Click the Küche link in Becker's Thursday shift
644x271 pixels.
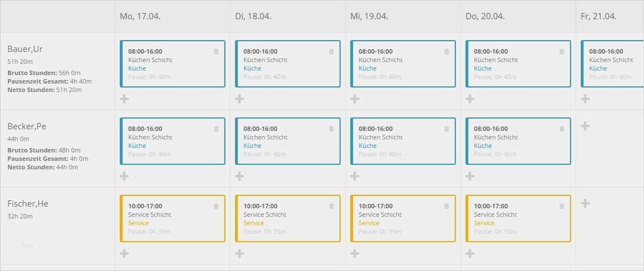tap(483, 146)
